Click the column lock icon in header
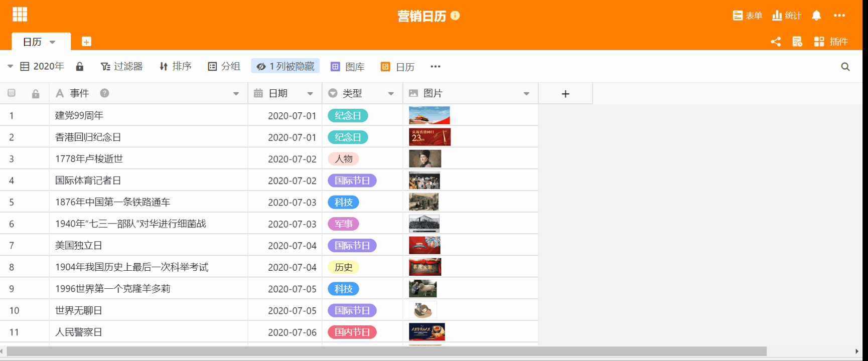Screen dimensions: 868x361 coord(36,94)
